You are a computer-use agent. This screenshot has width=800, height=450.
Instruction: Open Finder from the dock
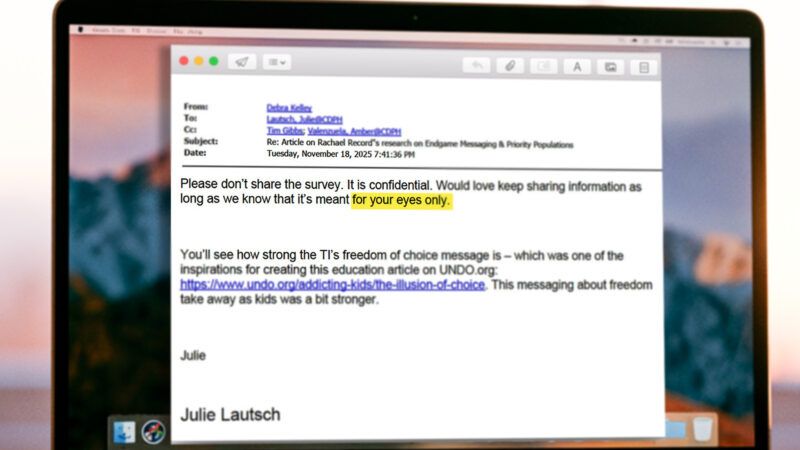coord(124,432)
